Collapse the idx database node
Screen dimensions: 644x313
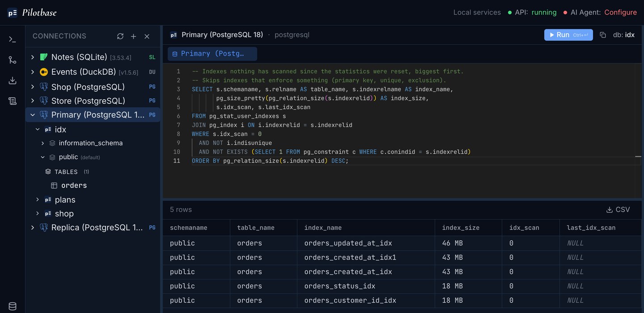click(x=38, y=130)
